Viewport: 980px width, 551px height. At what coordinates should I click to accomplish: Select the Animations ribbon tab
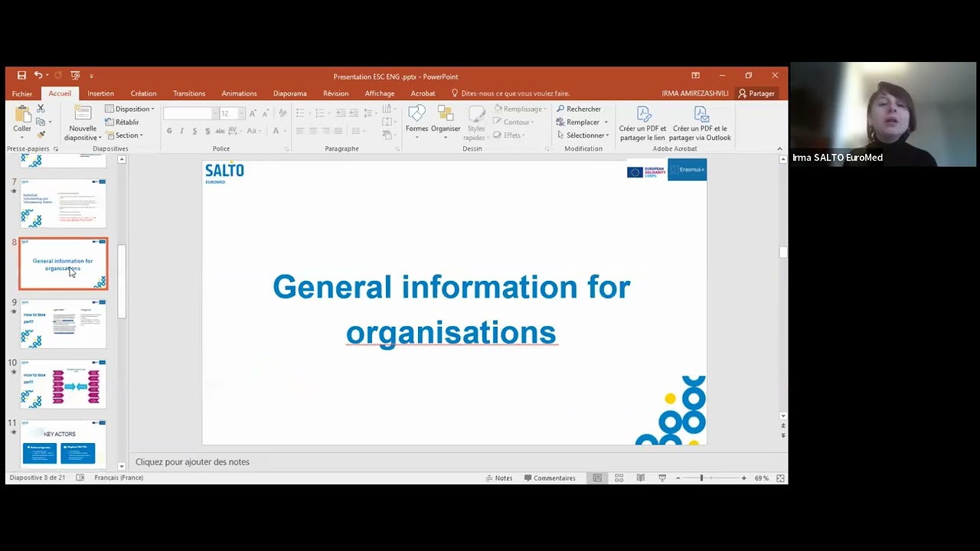239,93
